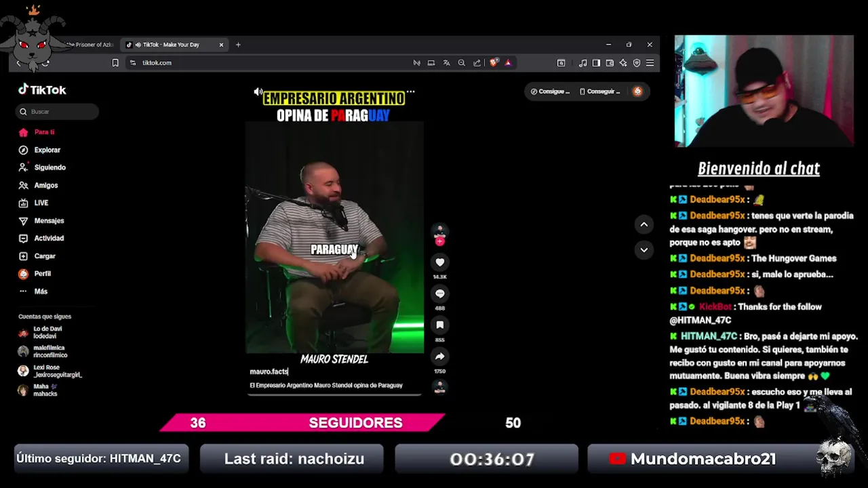Image resolution: width=868 pixels, height=488 pixels.
Task: Open the TikTok logo home link
Action: tap(42, 89)
